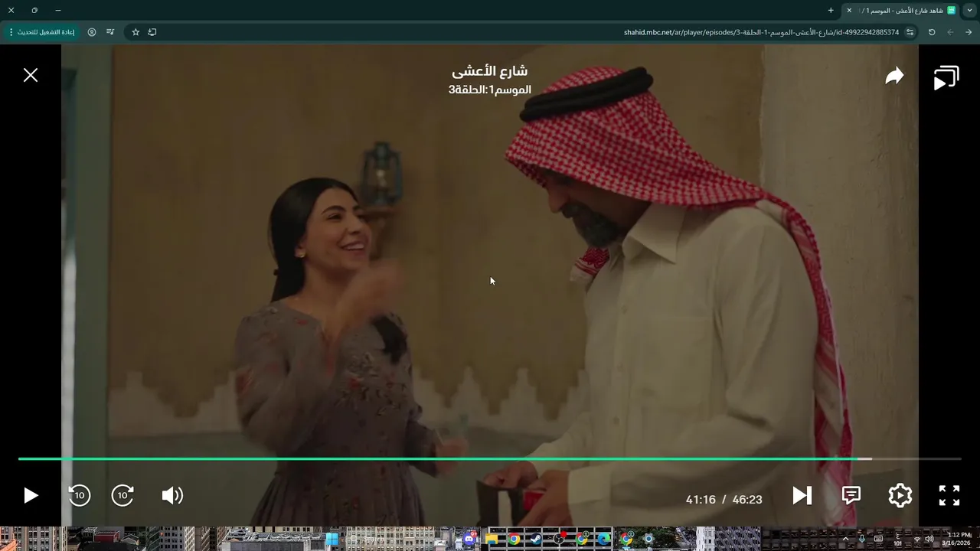Open the media controls toolbar icon
980x551 pixels.
[110, 32]
